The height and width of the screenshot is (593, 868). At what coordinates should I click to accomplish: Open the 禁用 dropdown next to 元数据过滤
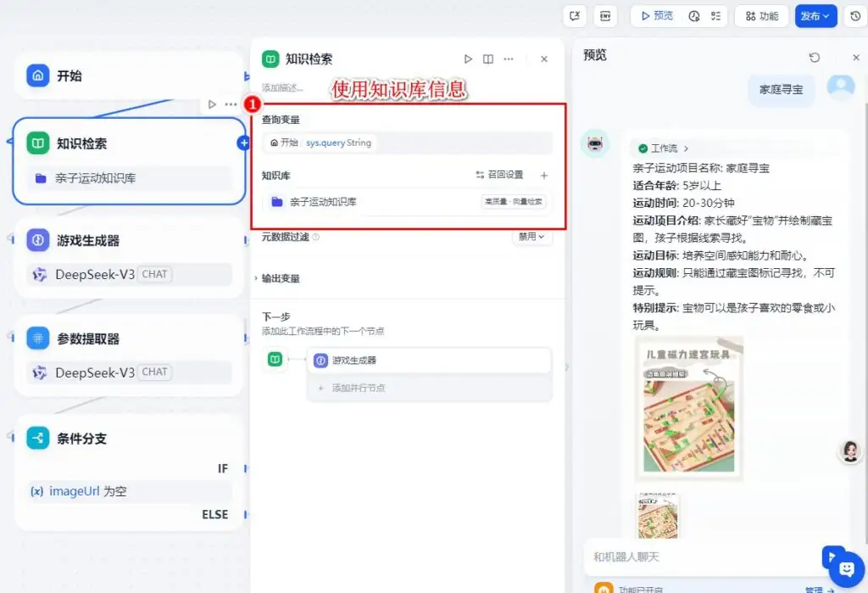[x=531, y=238]
